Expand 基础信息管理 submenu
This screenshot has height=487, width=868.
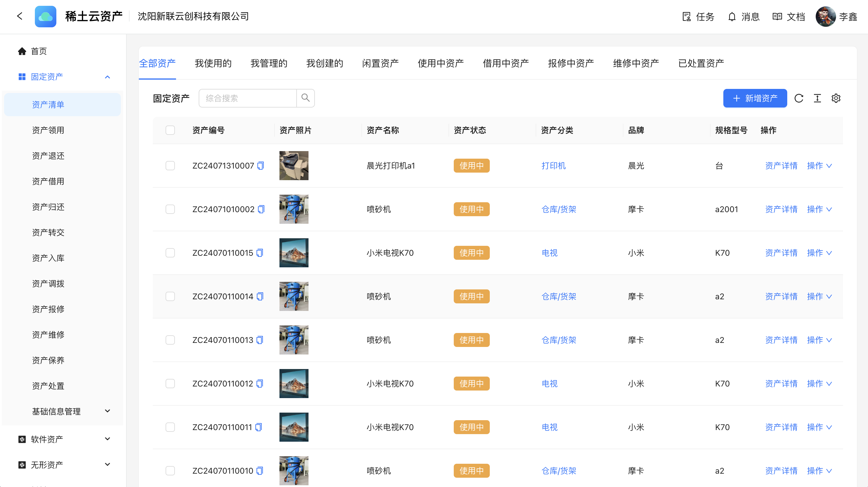[x=107, y=411]
